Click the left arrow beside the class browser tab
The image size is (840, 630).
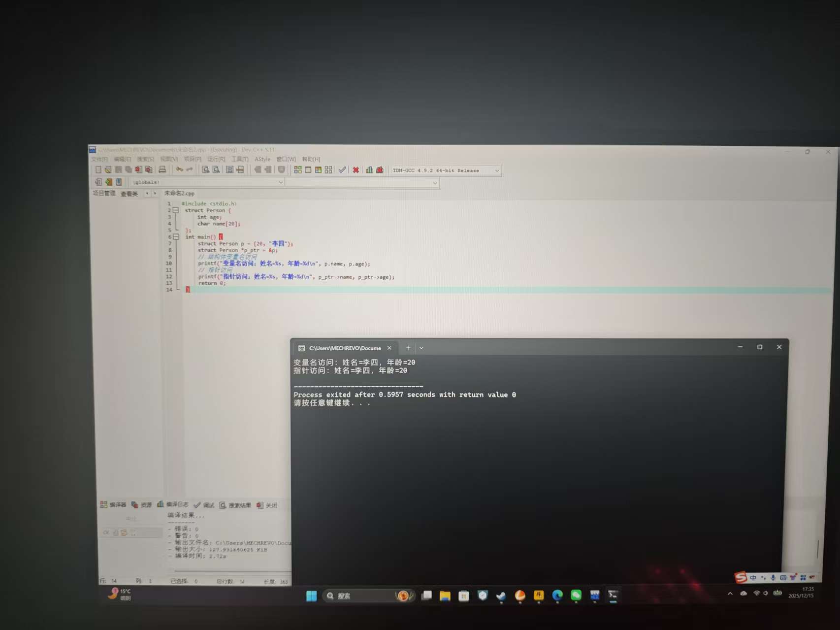[147, 194]
